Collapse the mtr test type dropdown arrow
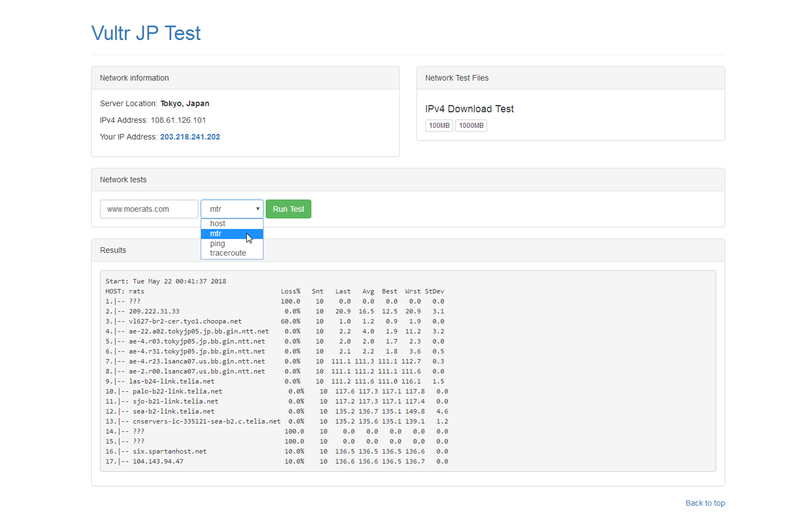The image size is (812, 513). pyautogui.click(x=258, y=209)
